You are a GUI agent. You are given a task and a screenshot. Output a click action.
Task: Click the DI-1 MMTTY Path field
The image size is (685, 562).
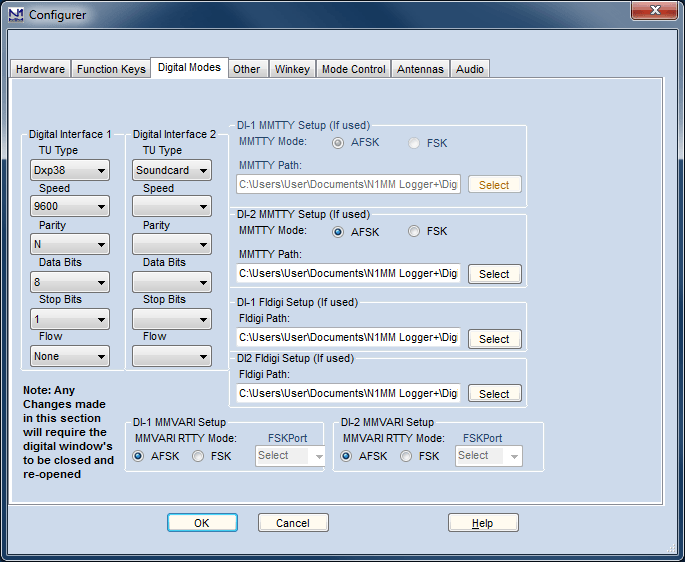(348, 184)
